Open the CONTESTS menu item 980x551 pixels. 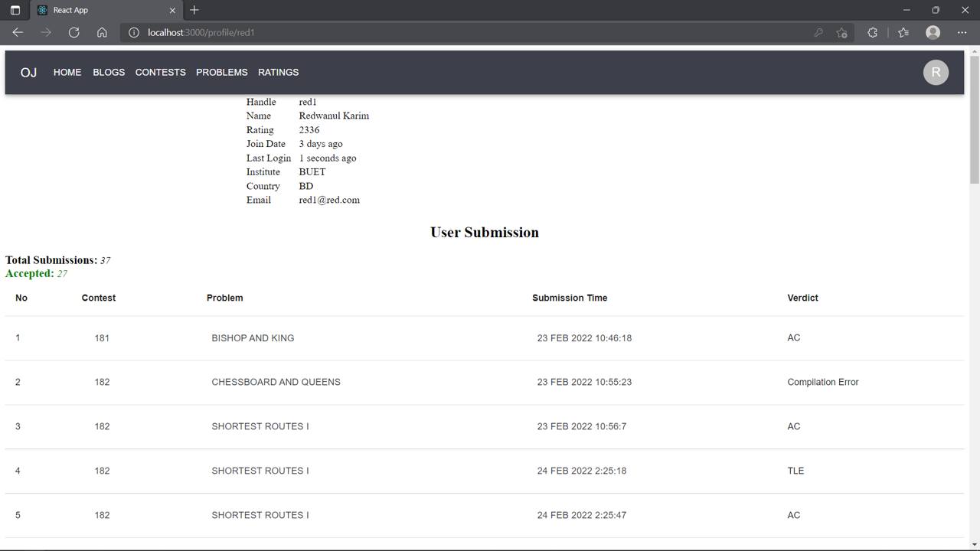160,72
